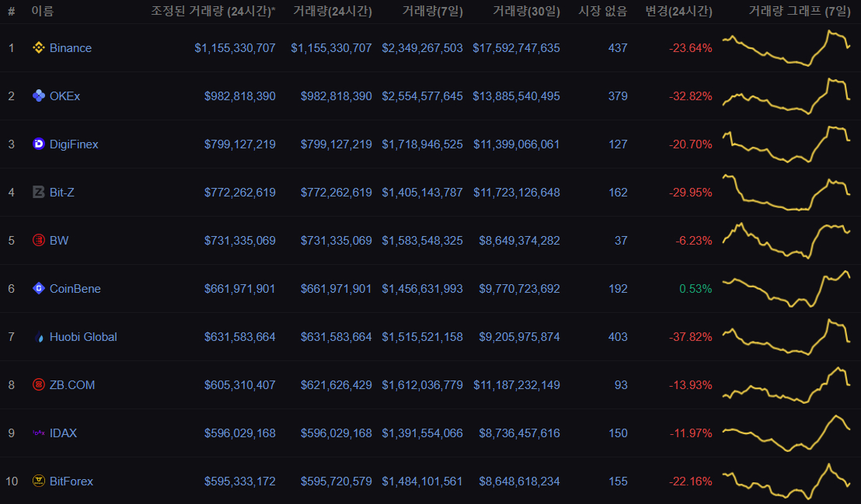This screenshot has height=504, width=861.
Task: Open BitForex 7-day volume sparkline graph
Action: (786, 481)
